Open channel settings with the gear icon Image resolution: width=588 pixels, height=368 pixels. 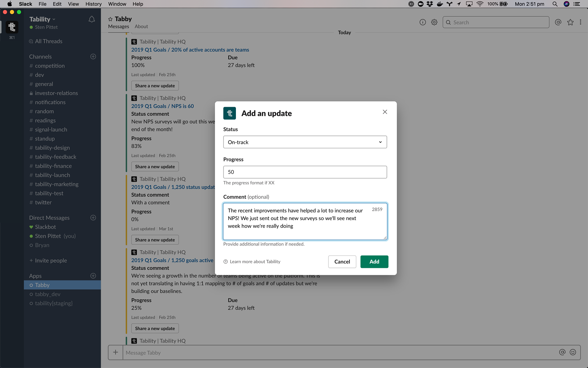[434, 22]
